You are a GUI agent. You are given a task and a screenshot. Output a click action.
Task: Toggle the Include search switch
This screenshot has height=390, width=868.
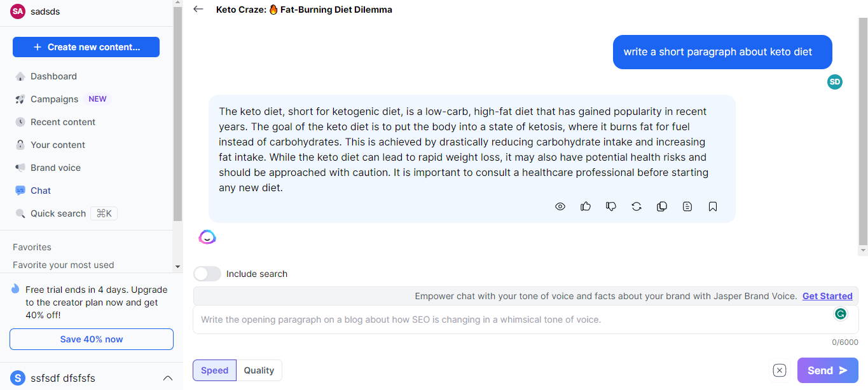tap(207, 274)
